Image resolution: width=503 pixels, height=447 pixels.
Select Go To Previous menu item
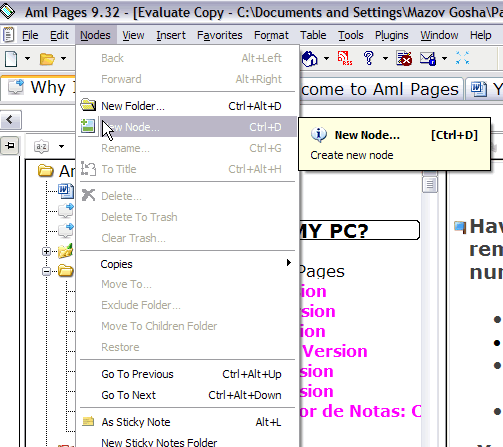click(x=188, y=374)
